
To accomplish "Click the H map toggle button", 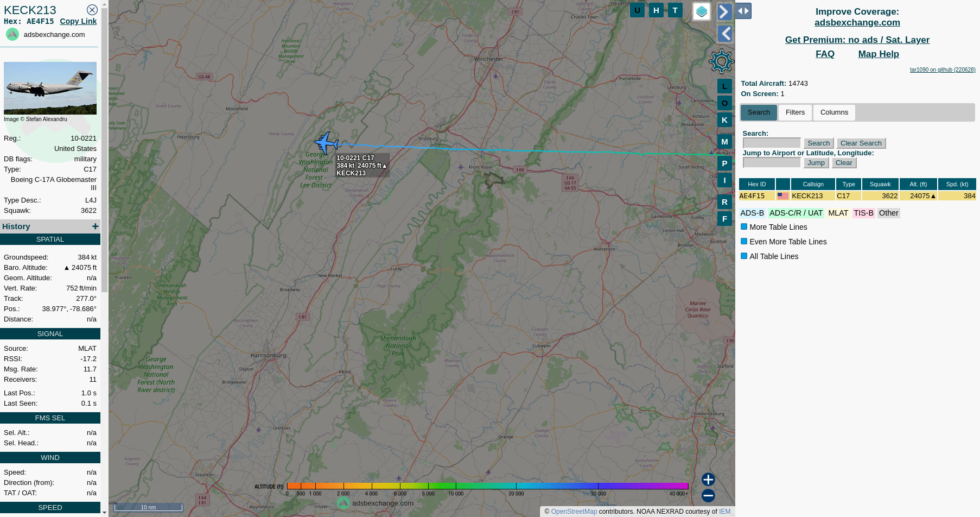I will (656, 10).
